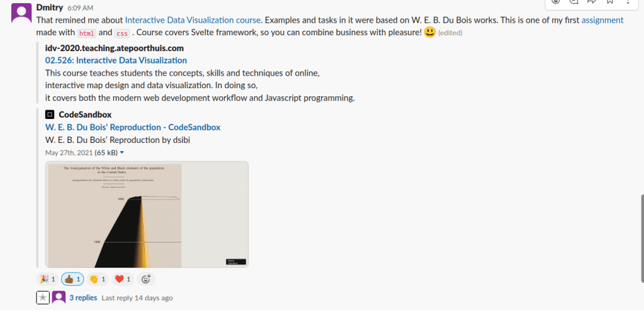Click the assignment hyperlink
The image size is (644, 313).
click(x=602, y=20)
